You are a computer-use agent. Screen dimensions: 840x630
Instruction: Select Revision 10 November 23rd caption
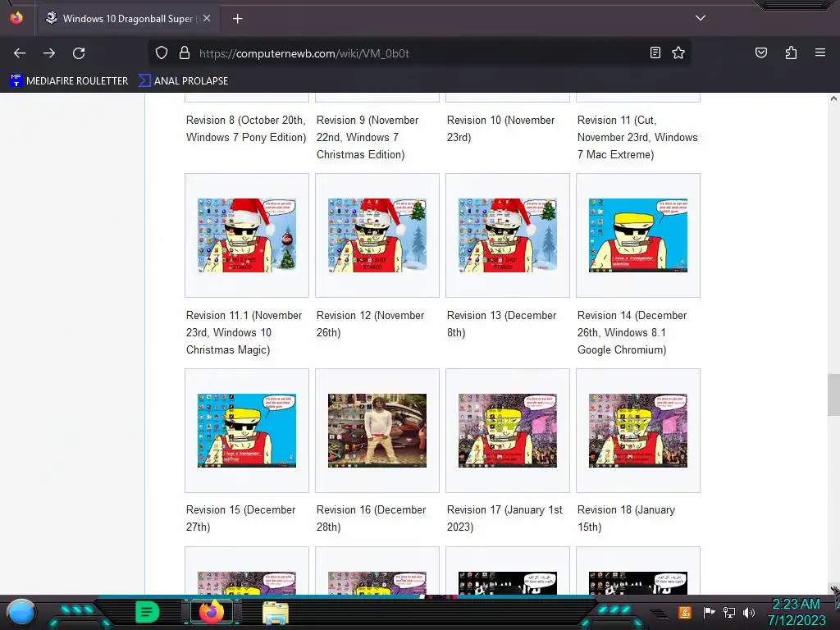pyautogui.click(x=500, y=129)
